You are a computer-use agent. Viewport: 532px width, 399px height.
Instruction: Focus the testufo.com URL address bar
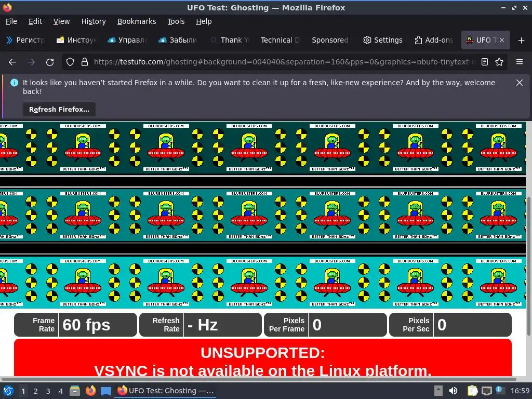[x=284, y=62]
